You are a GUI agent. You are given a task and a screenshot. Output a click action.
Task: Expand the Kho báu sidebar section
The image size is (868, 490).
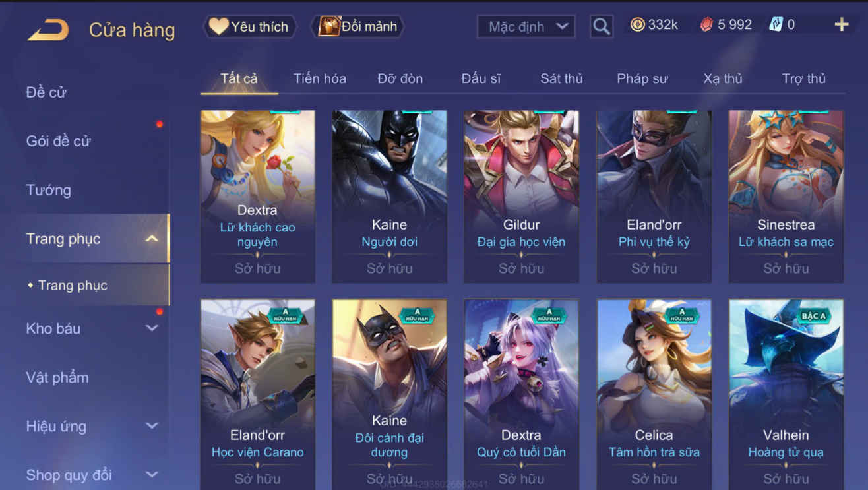(152, 328)
